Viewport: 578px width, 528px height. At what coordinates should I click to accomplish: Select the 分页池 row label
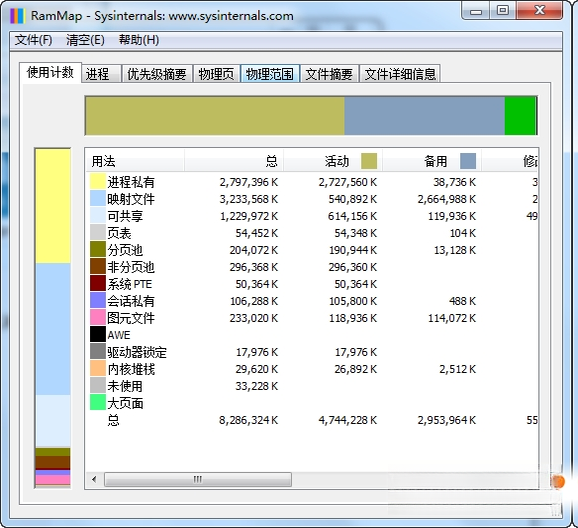[x=125, y=250]
